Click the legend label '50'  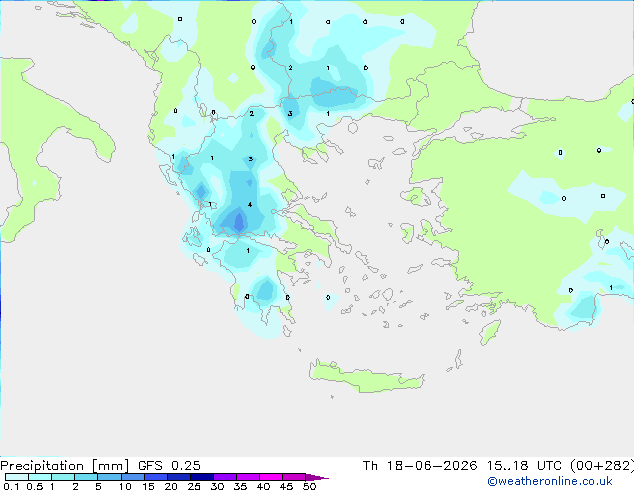(309, 486)
